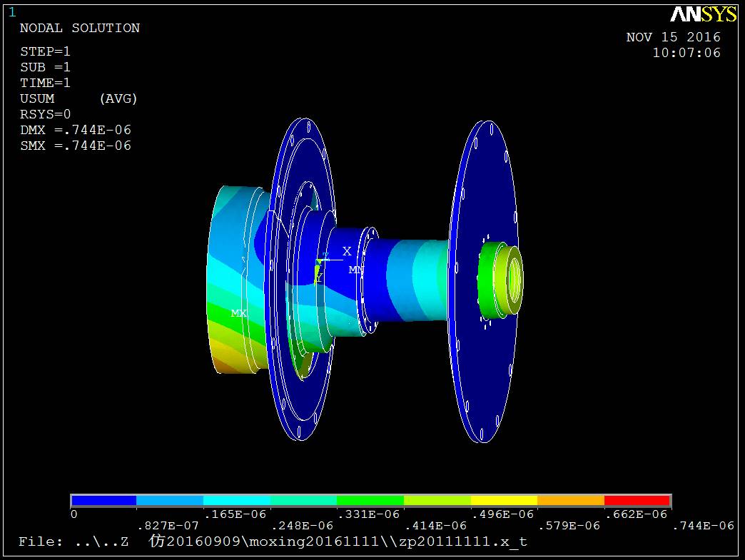Click the X axis label of the triad

tap(347, 251)
